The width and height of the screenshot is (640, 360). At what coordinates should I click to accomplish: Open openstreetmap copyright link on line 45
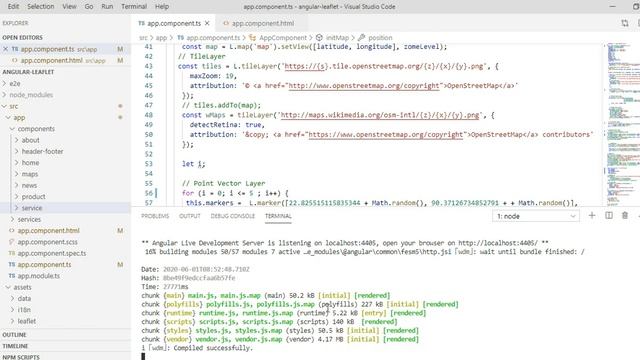coord(363,86)
